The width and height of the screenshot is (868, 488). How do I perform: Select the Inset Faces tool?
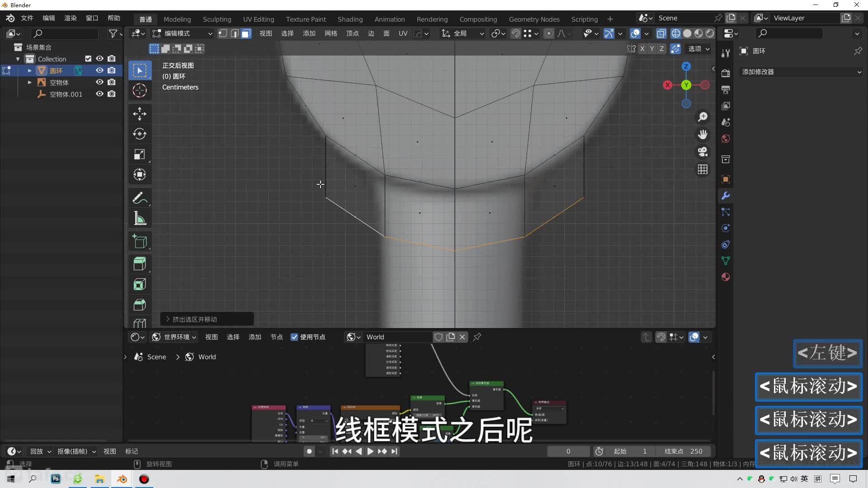pyautogui.click(x=140, y=284)
